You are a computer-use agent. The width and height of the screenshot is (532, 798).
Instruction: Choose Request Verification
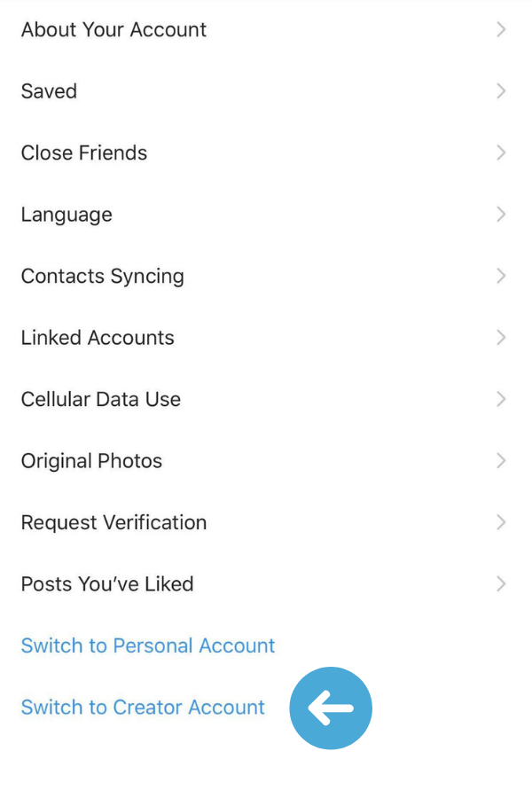tap(266, 522)
